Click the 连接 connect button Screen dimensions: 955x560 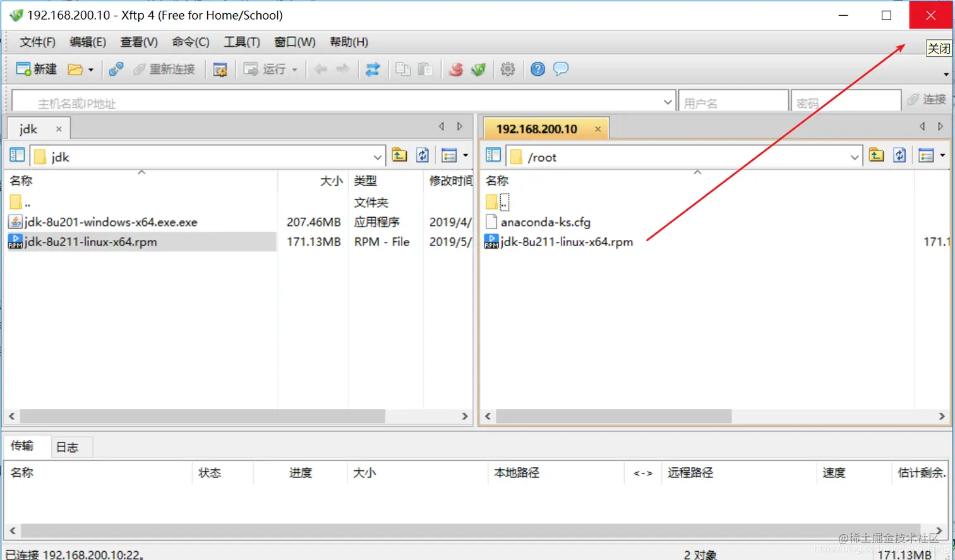(927, 100)
